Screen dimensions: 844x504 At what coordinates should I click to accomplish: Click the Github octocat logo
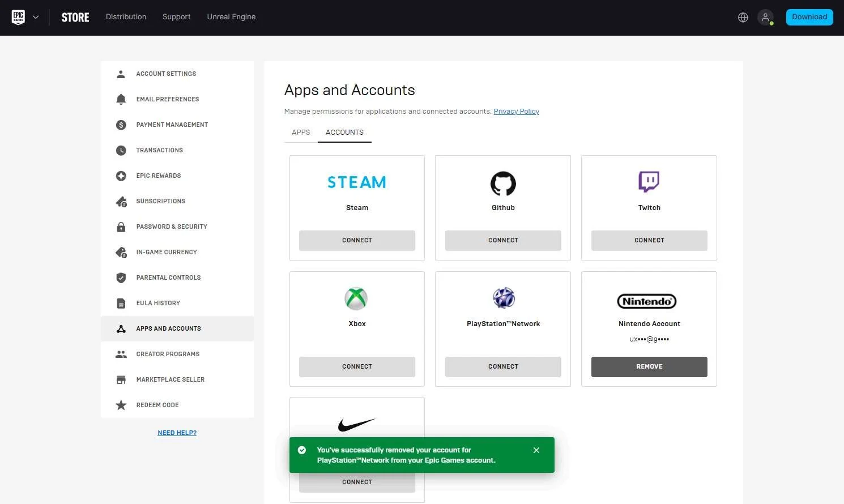click(503, 183)
